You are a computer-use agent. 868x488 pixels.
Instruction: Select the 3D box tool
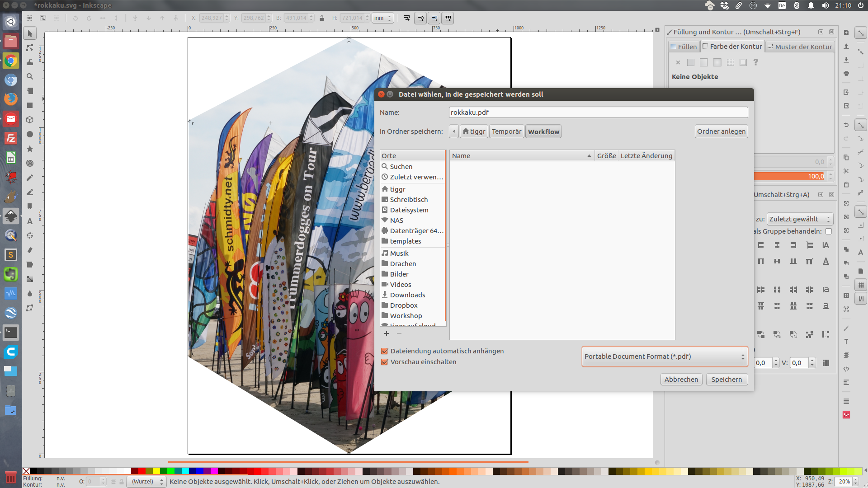coord(30,120)
